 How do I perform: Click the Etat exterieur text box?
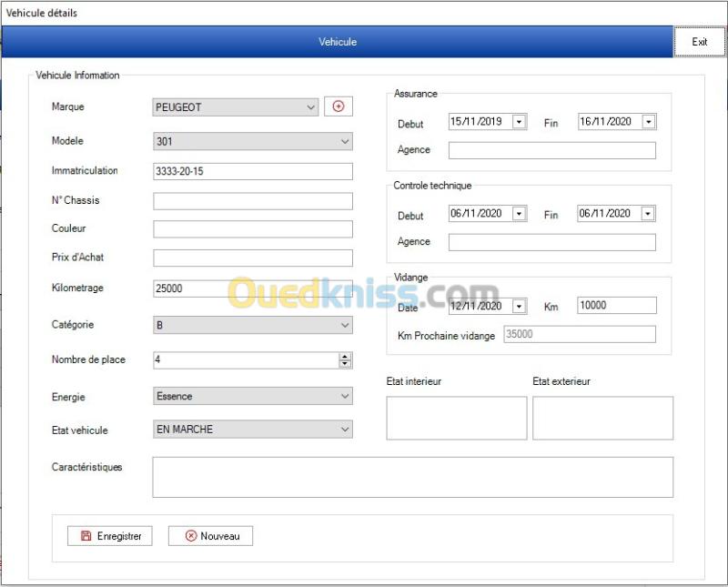tap(602, 418)
